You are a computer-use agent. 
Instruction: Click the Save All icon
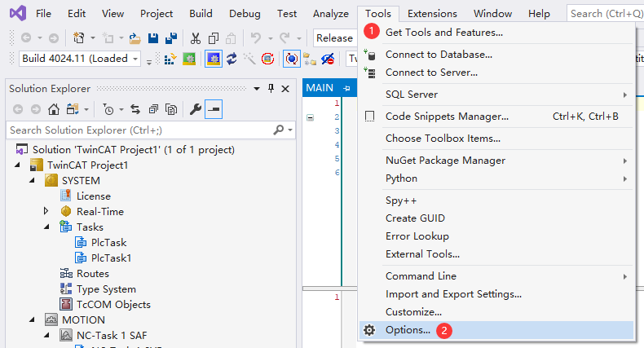tap(171, 38)
